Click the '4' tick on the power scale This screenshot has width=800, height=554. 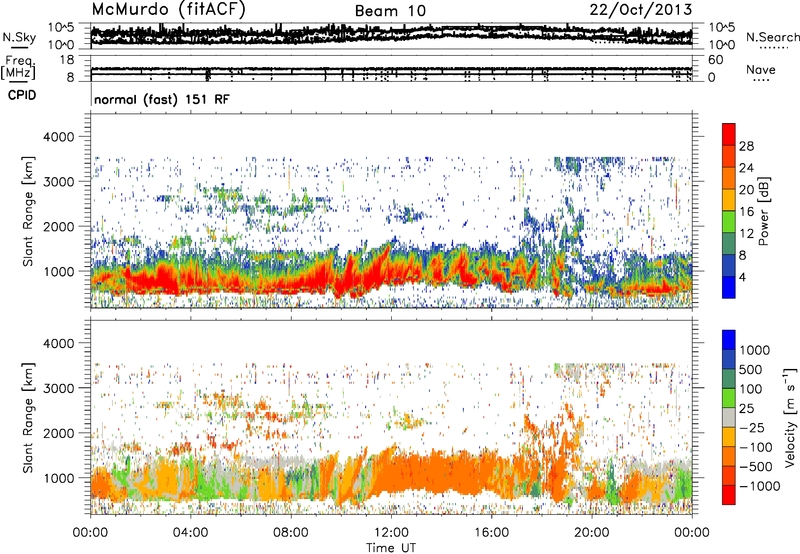(x=742, y=278)
